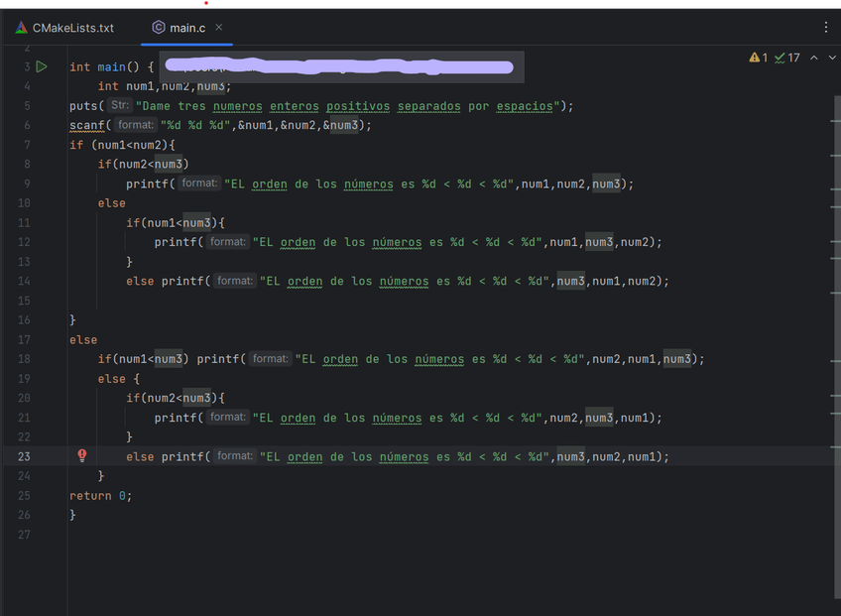Switch to the CMakeLists.txt tab

pos(72,28)
